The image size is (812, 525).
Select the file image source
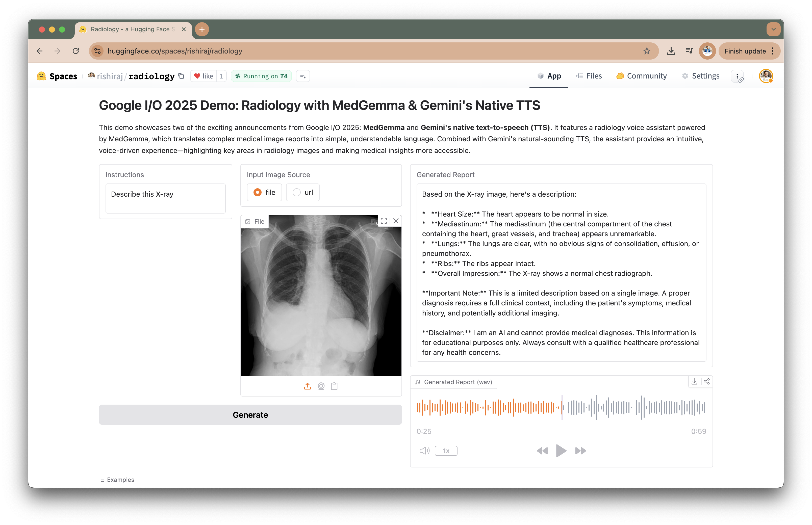[x=264, y=193]
